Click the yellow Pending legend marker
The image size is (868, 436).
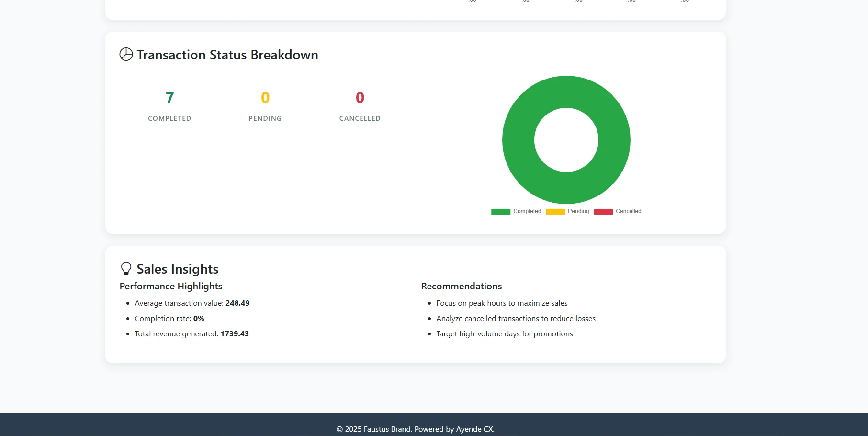(555, 211)
